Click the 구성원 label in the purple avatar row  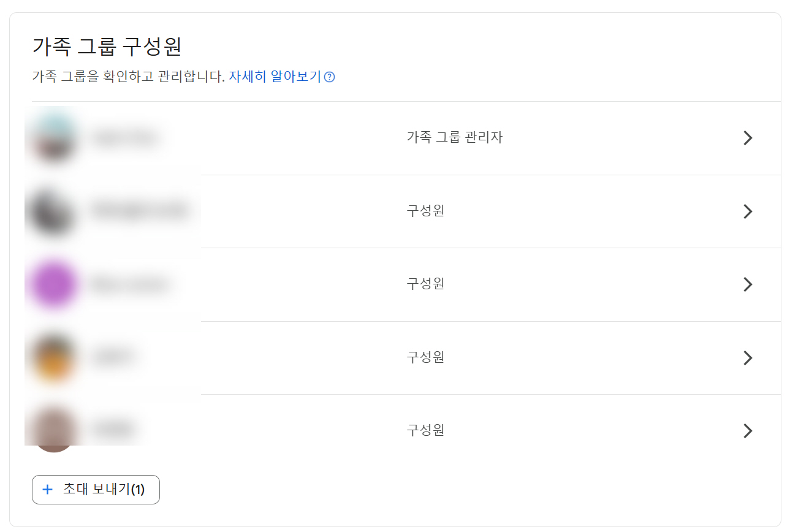tap(425, 284)
